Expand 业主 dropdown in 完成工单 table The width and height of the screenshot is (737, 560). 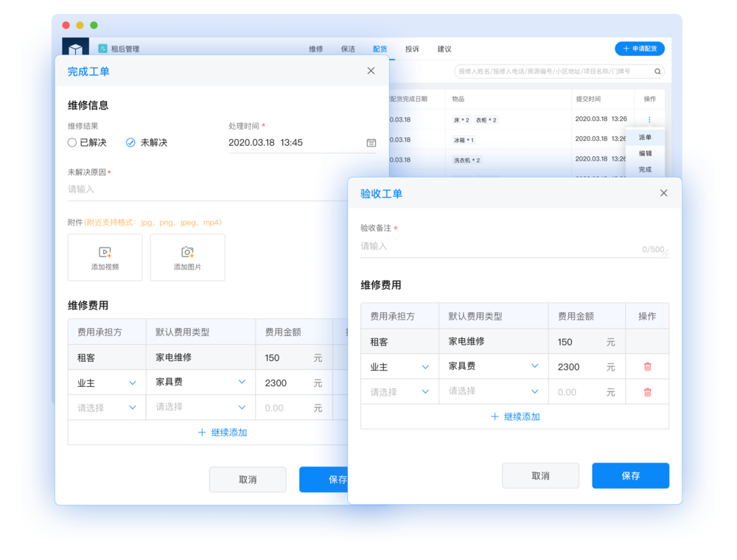click(133, 383)
